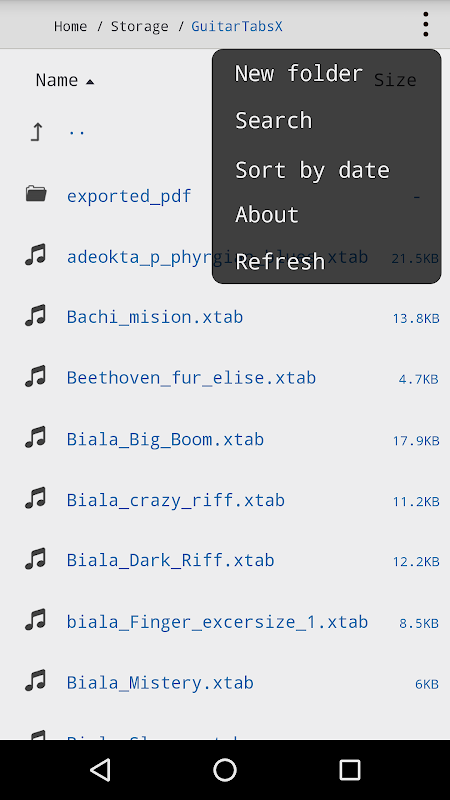Tap the Android back navigation button
The height and width of the screenshot is (800, 450).
pos(101,769)
